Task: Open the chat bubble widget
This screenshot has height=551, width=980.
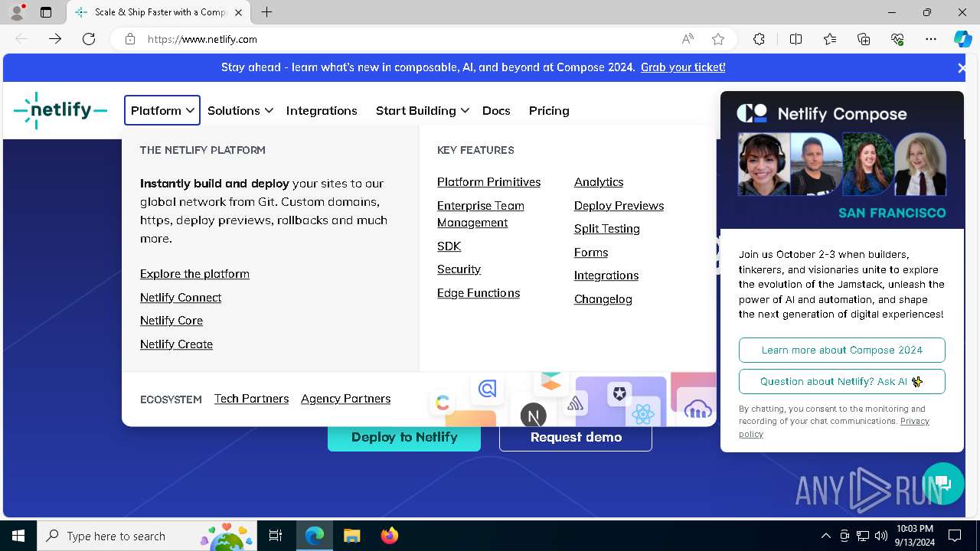Action: pyautogui.click(x=942, y=483)
